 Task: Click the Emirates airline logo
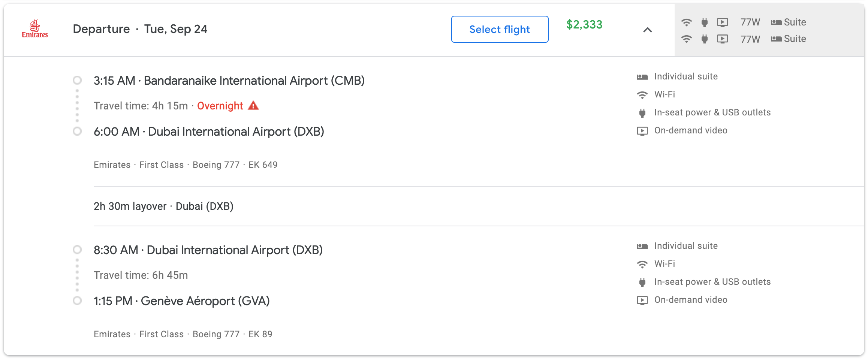pyautogui.click(x=35, y=29)
